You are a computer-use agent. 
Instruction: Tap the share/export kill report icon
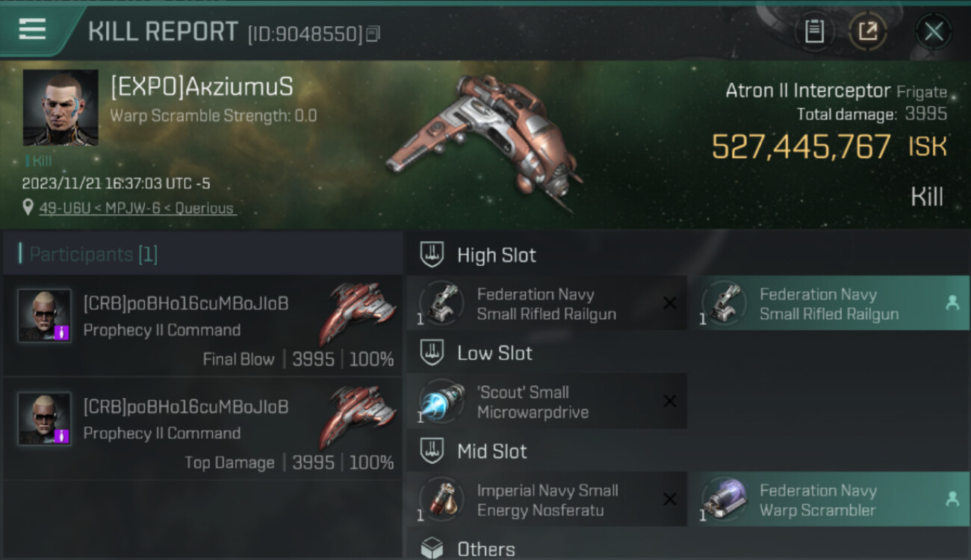[867, 31]
